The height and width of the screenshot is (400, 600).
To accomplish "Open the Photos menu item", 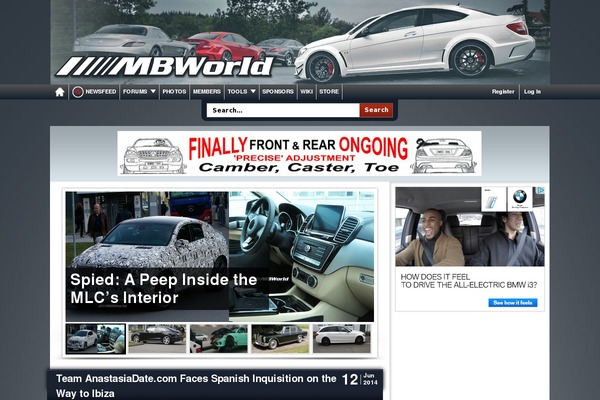I will 174,92.
